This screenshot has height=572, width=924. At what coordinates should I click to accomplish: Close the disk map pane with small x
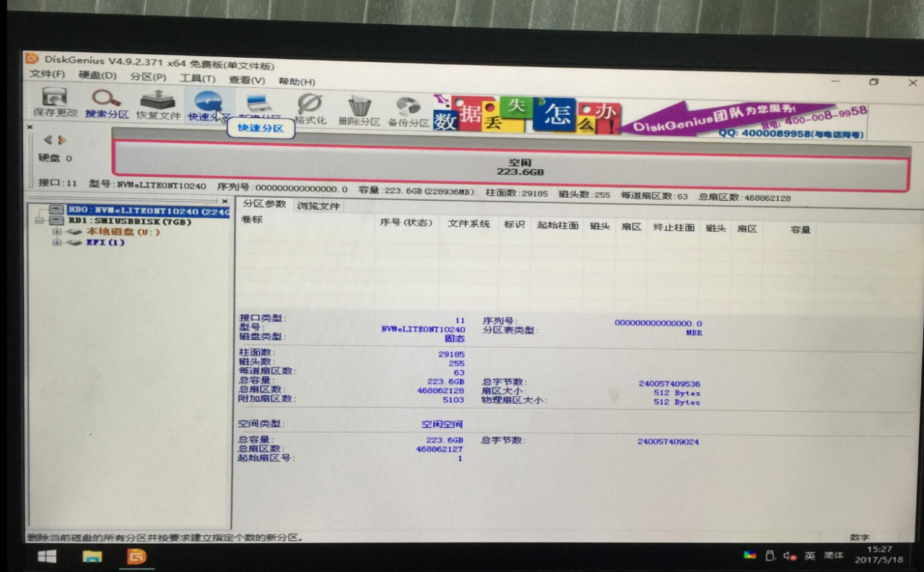pyautogui.click(x=30, y=127)
